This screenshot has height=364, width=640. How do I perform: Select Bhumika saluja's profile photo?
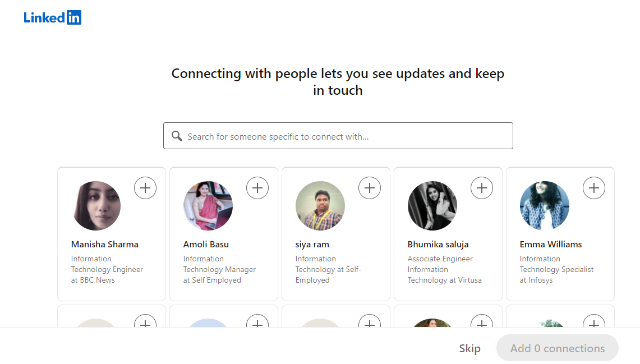tap(432, 206)
